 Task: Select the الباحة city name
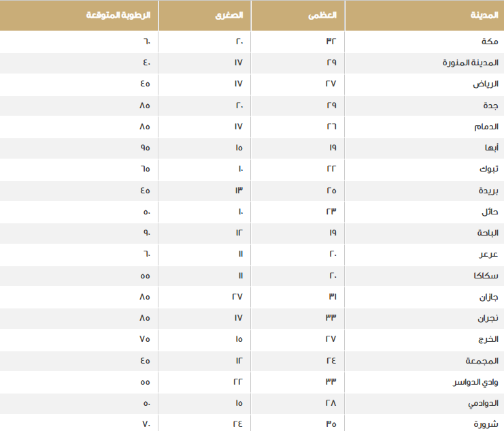[488, 233]
